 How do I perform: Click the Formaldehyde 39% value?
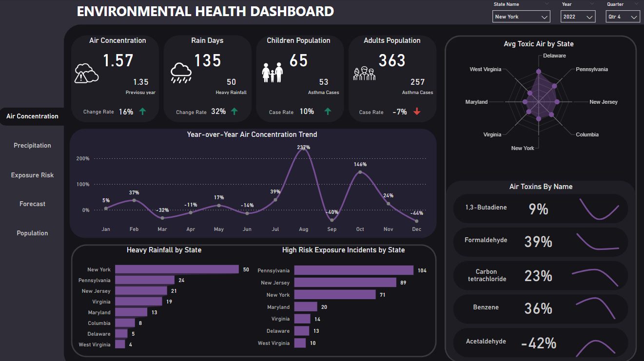[538, 242]
